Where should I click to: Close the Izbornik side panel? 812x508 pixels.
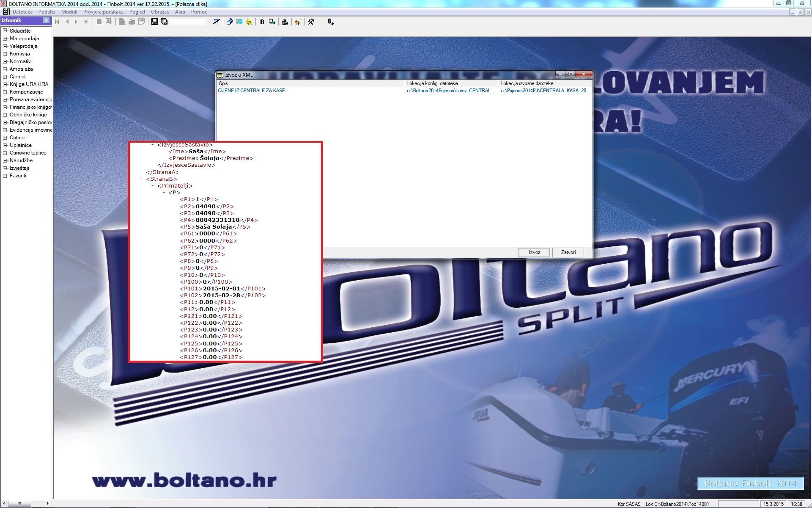coord(47,20)
